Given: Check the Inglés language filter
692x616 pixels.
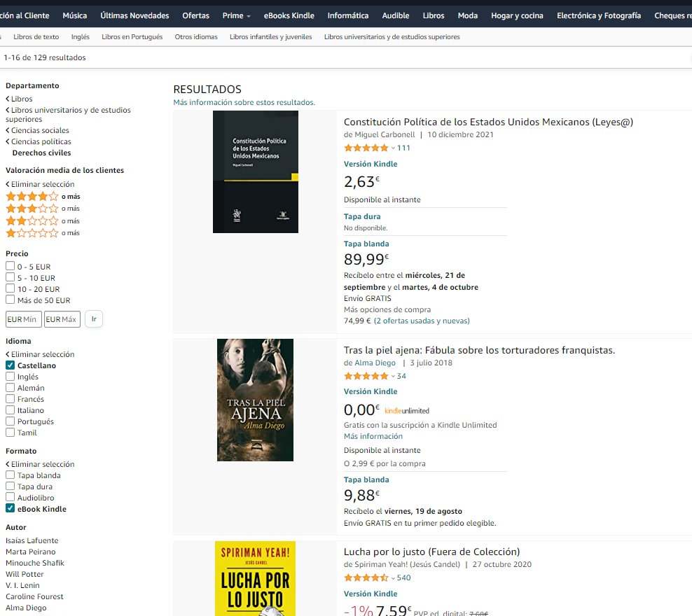Looking at the screenshot, I should coord(10,376).
